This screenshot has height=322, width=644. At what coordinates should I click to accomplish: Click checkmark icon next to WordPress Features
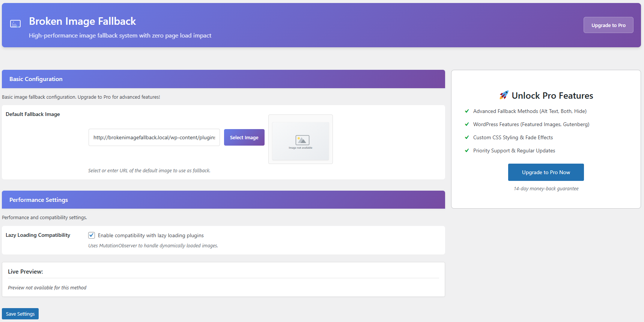point(467,124)
